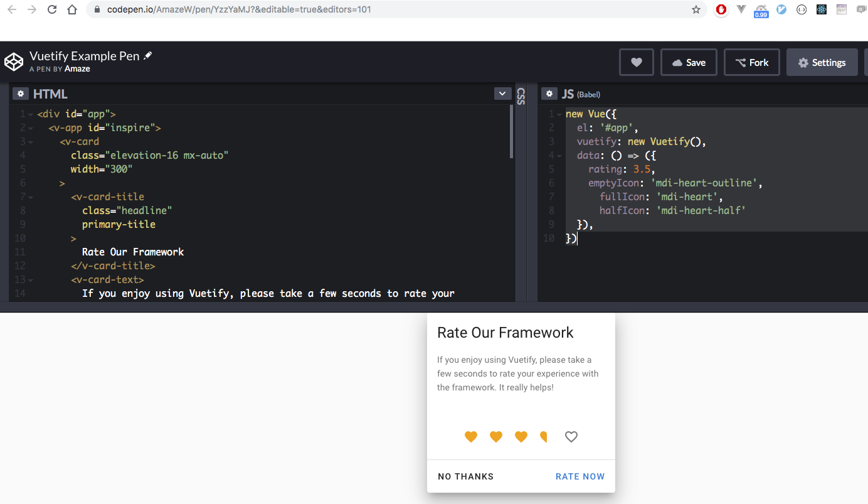Click the PHP extension icon

pos(842,9)
